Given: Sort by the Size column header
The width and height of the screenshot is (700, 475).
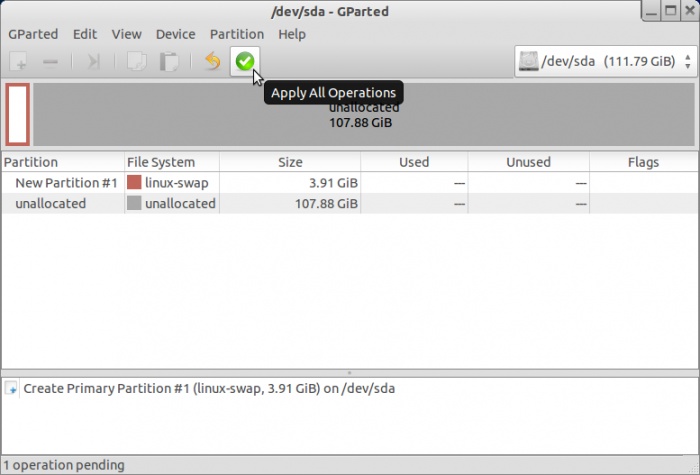Looking at the screenshot, I should (290, 162).
